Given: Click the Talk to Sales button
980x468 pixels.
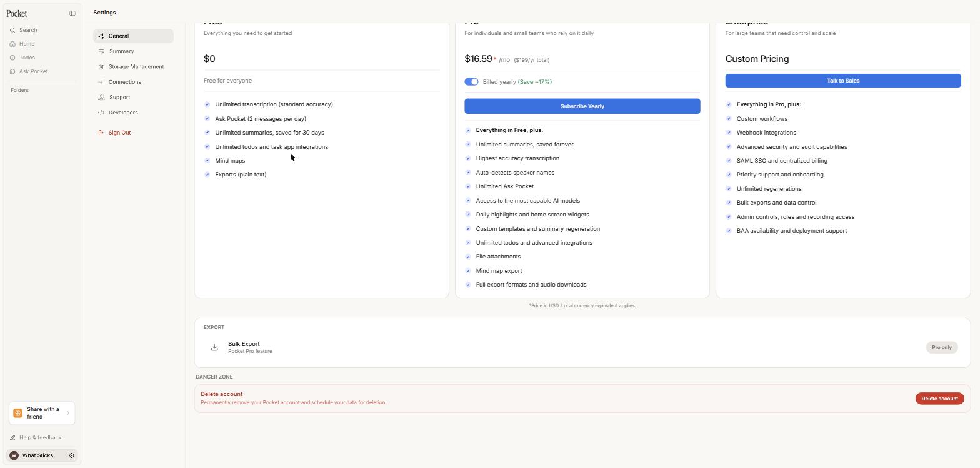Looking at the screenshot, I should click(x=843, y=81).
